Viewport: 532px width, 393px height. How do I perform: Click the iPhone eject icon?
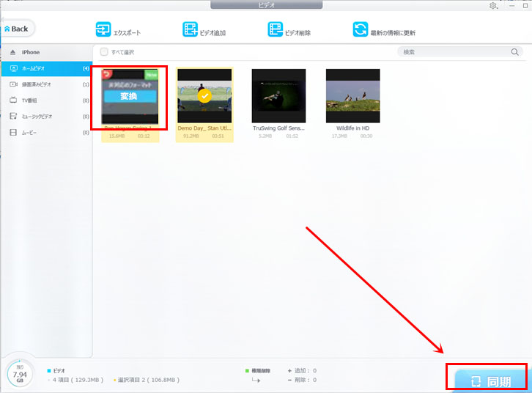click(13, 52)
